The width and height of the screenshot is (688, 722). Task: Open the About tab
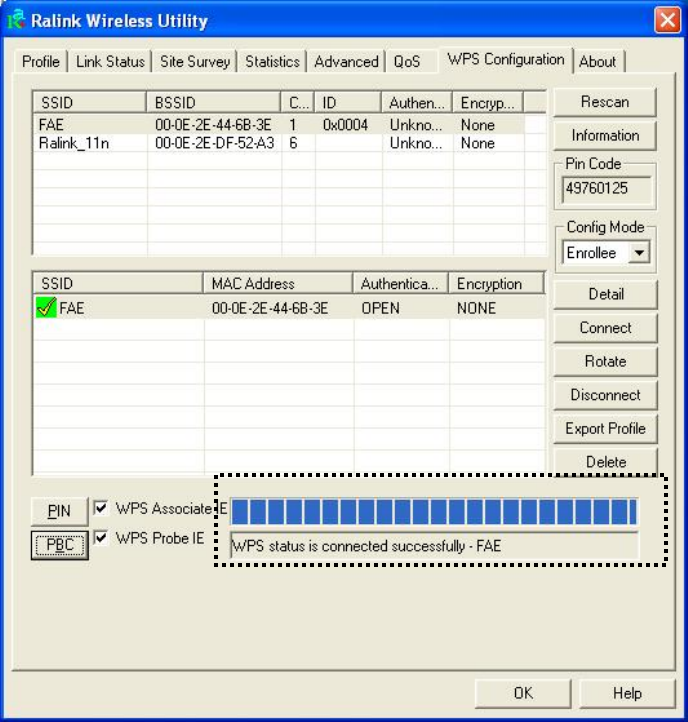coord(597,62)
